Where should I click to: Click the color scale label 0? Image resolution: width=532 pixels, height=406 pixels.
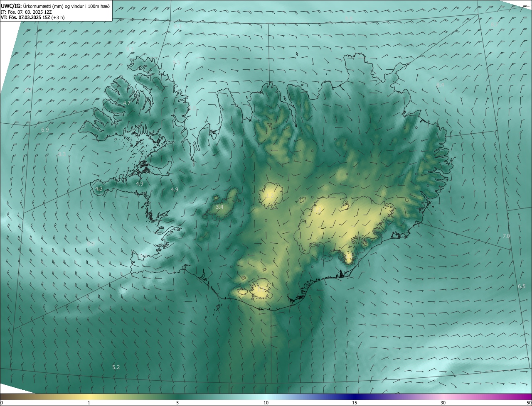(2, 403)
